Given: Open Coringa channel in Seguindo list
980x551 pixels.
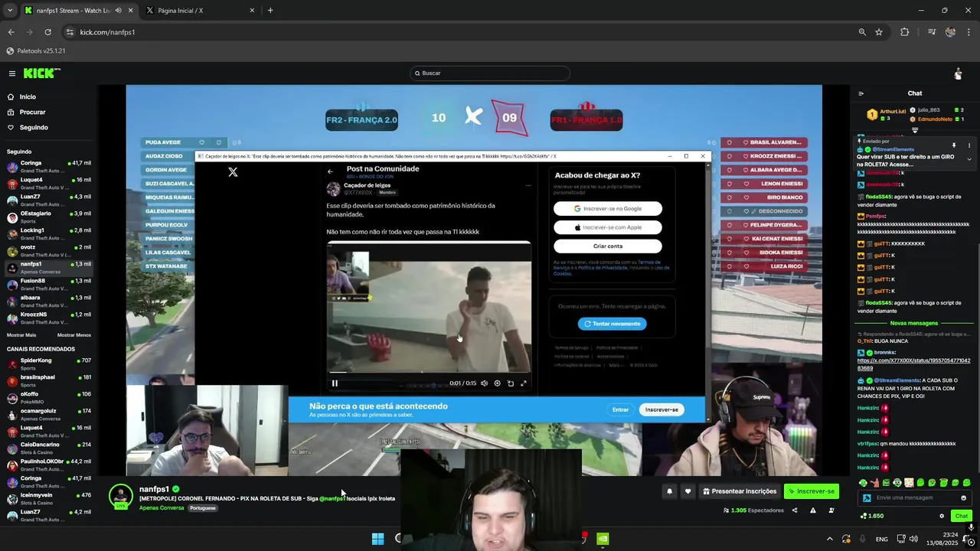Looking at the screenshot, I should point(49,166).
